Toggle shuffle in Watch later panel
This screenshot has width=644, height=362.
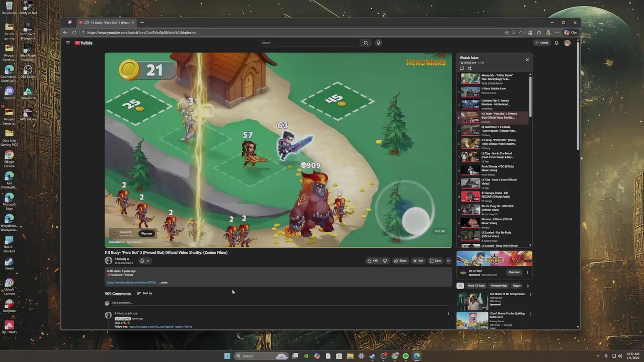tap(469, 68)
